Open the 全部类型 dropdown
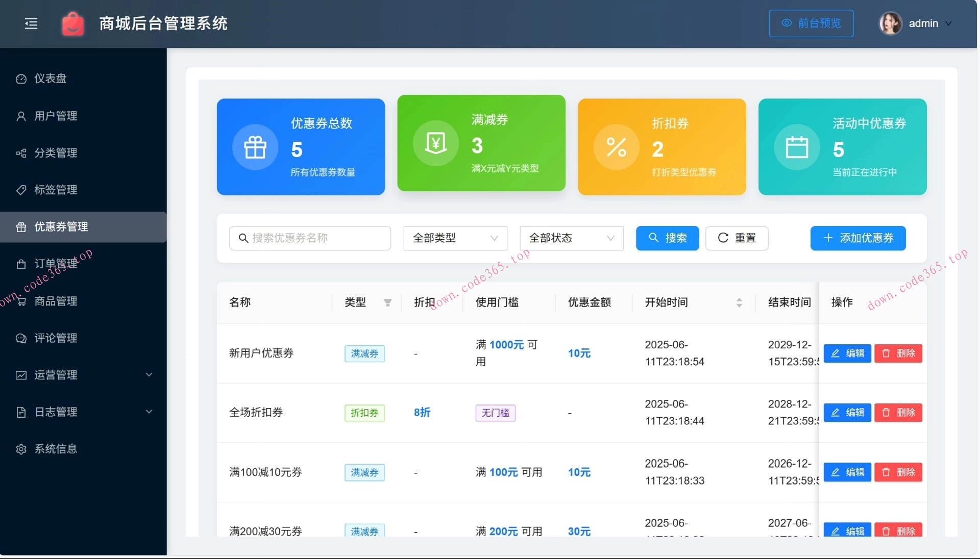 tap(454, 238)
